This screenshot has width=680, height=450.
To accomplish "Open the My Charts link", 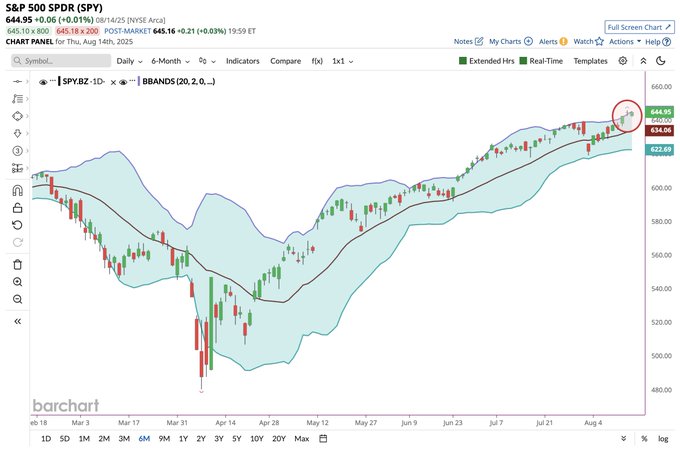I will [510, 42].
